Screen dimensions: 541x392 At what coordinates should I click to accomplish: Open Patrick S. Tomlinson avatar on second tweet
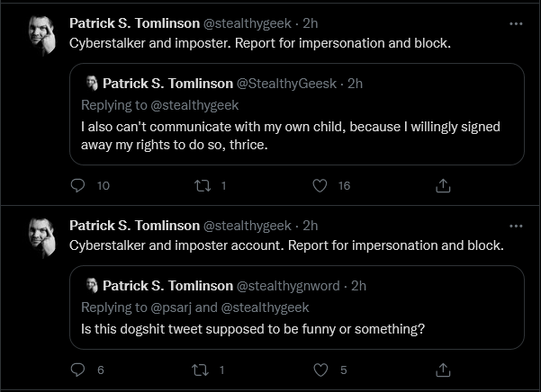point(42,237)
